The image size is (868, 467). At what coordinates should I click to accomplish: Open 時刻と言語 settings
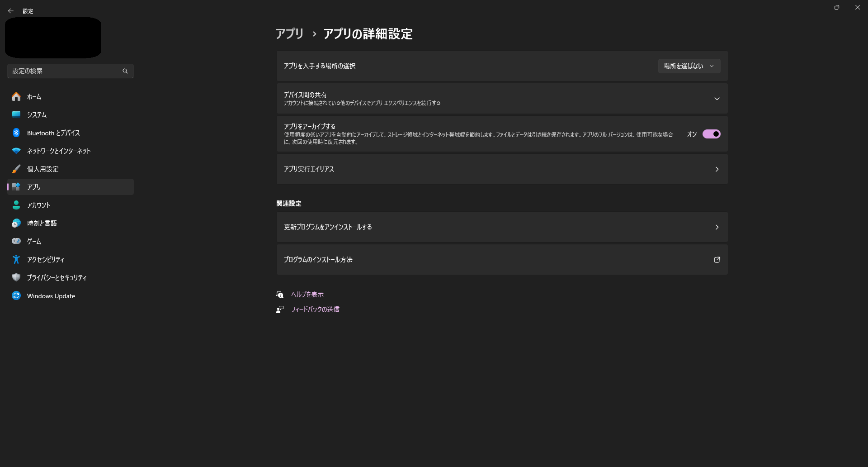coord(71,223)
